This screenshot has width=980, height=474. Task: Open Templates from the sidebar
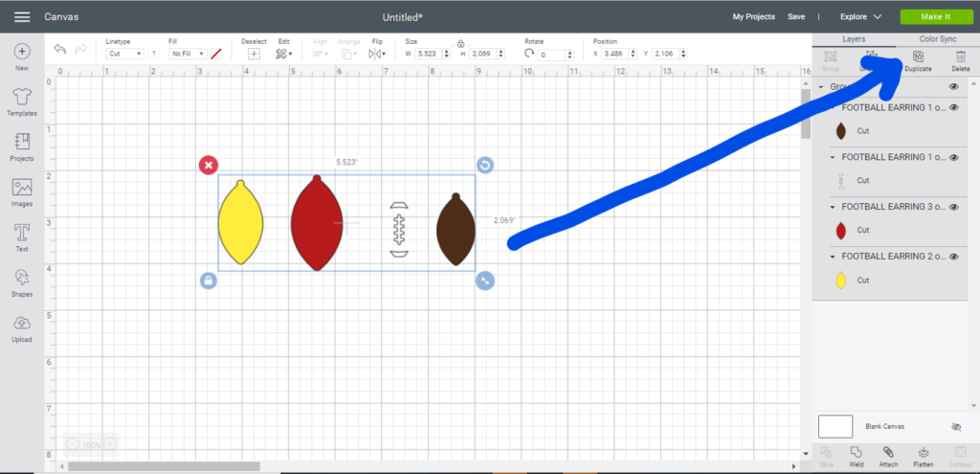click(22, 102)
